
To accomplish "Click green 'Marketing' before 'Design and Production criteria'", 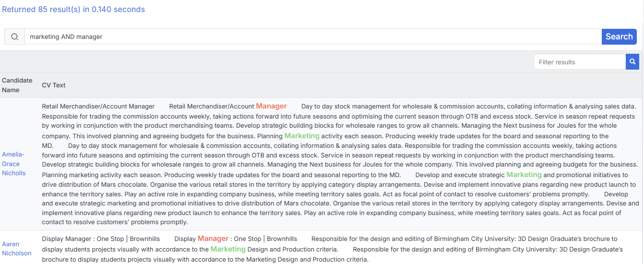I will [228, 249].
